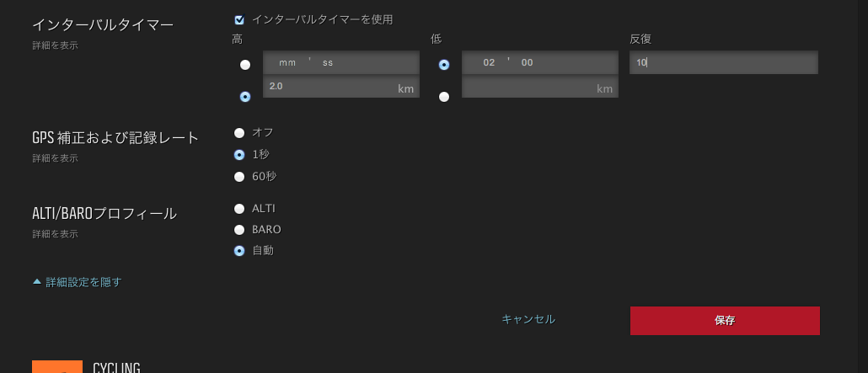Select the distance radio for 高 interval

[x=245, y=97]
